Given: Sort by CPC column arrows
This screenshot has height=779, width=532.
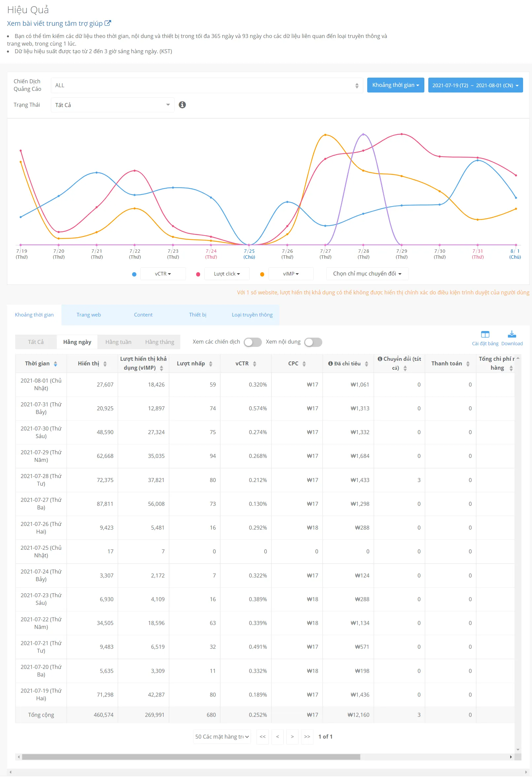Looking at the screenshot, I should (x=304, y=364).
